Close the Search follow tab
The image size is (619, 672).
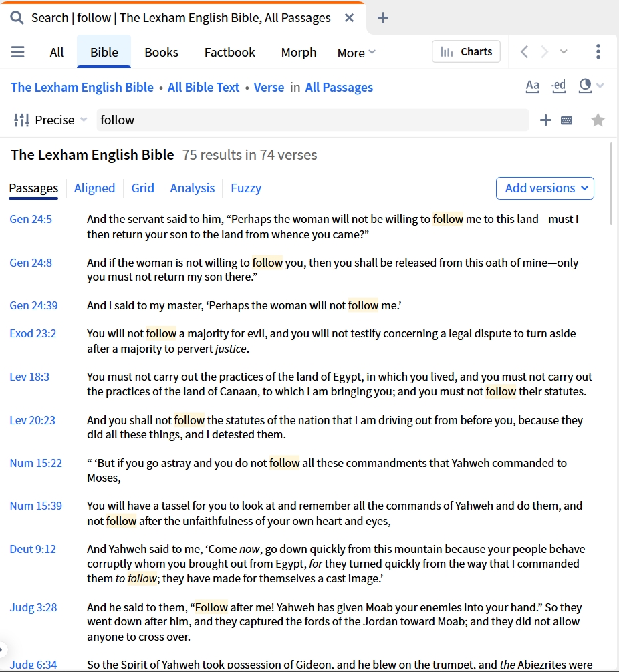pos(349,18)
